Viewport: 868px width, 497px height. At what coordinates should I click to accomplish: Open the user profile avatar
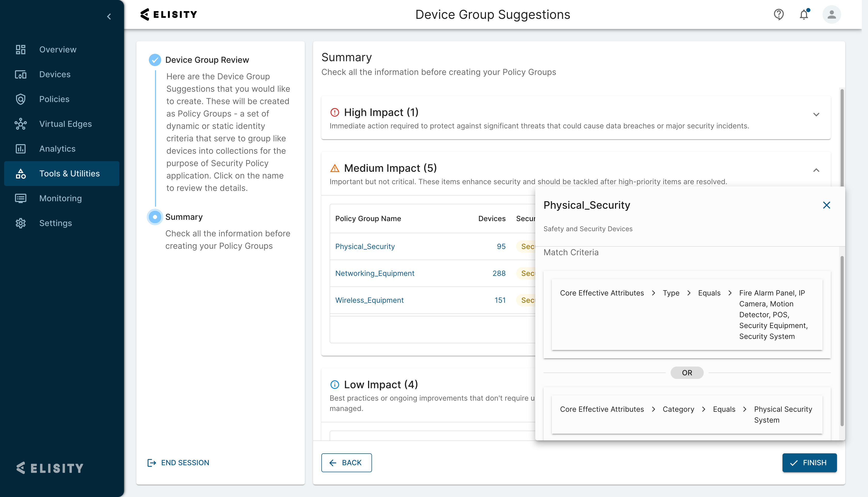[832, 14]
